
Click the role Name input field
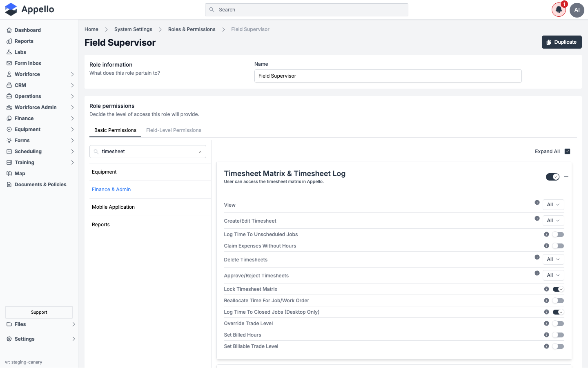pyautogui.click(x=388, y=76)
